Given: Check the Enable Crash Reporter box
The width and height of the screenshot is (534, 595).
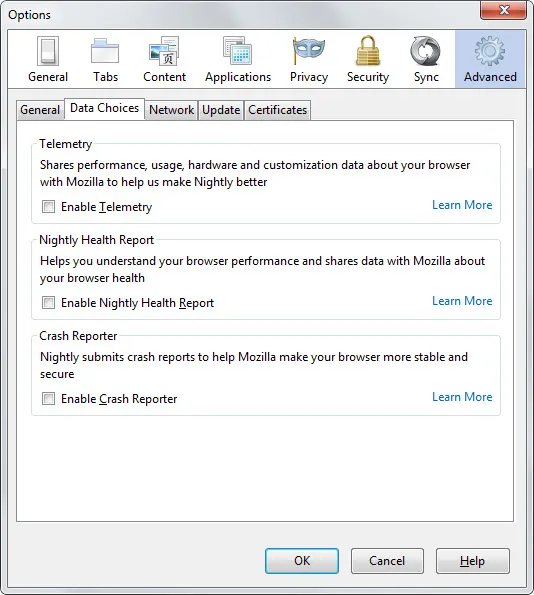Looking at the screenshot, I should [48, 399].
